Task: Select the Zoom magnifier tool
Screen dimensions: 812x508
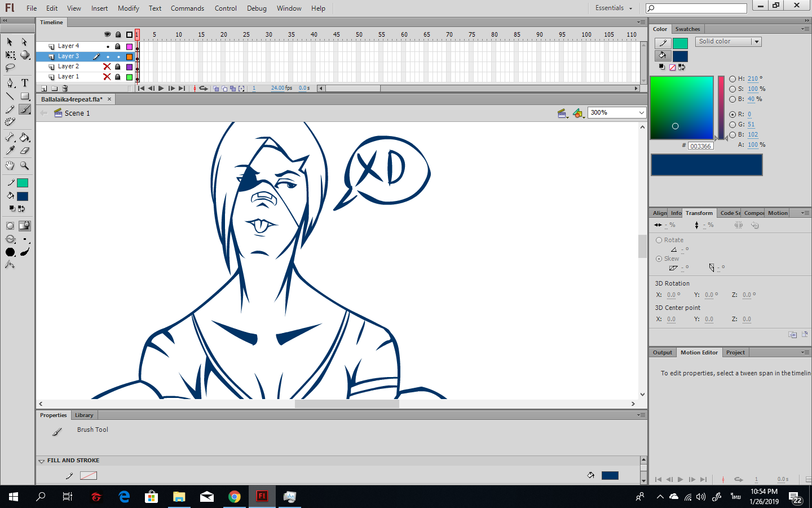Action: (x=24, y=165)
